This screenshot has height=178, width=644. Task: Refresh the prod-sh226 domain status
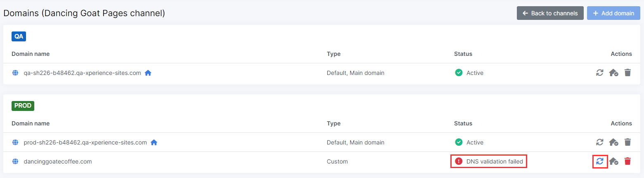(600, 142)
